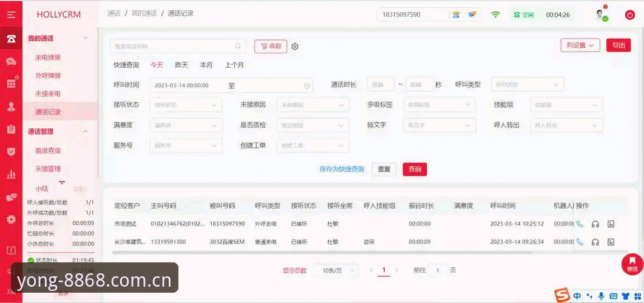Viewport: 644px width, 303px height.
Task: Click the red 便签 sticky note button
Action: (632, 264)
